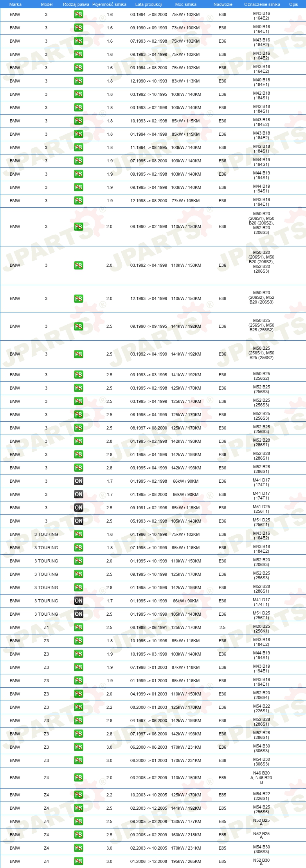This screenshot has height=868, width=306.
Task: Select the date range 12.1998 -> 08.2000
Action: click(x=149, y=201)
